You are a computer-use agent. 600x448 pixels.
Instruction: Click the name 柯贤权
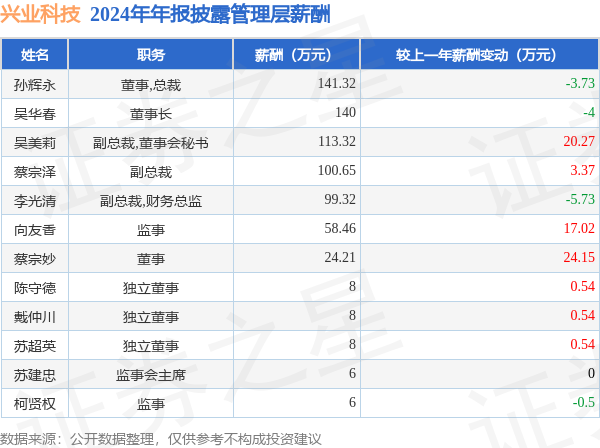point(35,404)
